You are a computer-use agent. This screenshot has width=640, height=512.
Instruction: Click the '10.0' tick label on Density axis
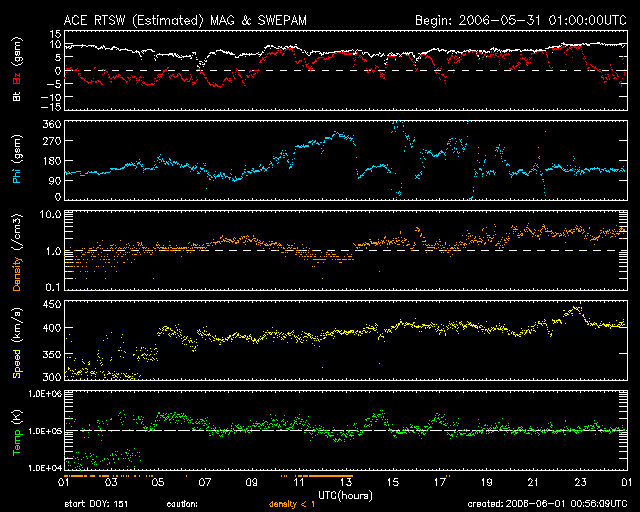click(x=50, y=214)
